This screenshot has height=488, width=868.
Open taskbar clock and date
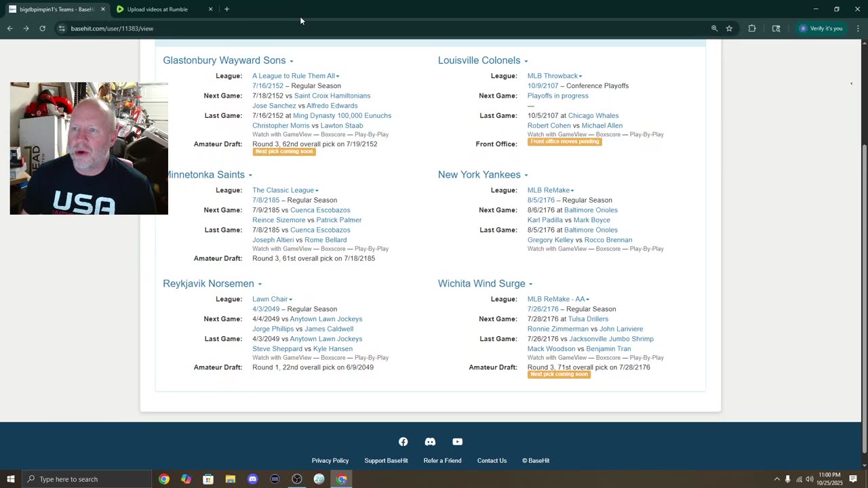tap(829, 479)
